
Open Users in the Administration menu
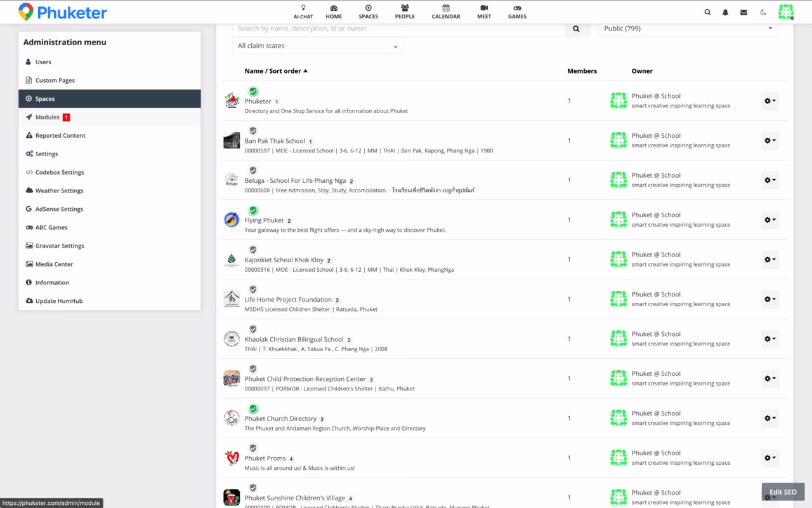click(x=110, y=62)
